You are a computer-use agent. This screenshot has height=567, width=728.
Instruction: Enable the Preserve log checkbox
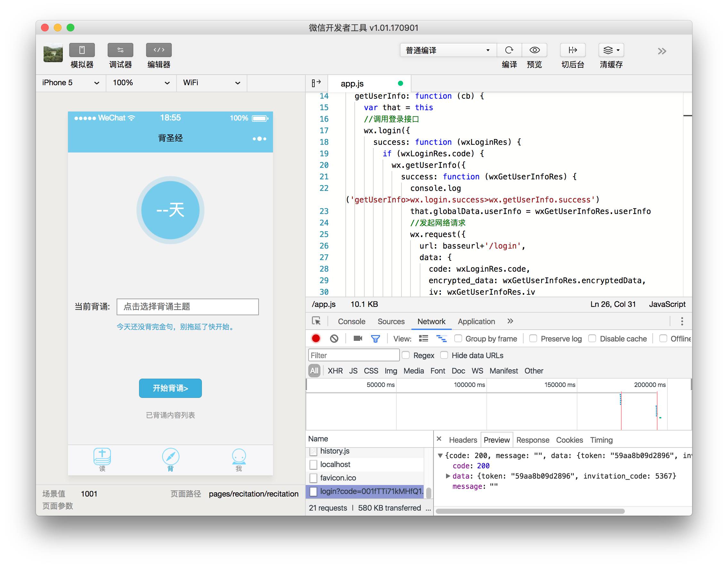tap(533, 339)
